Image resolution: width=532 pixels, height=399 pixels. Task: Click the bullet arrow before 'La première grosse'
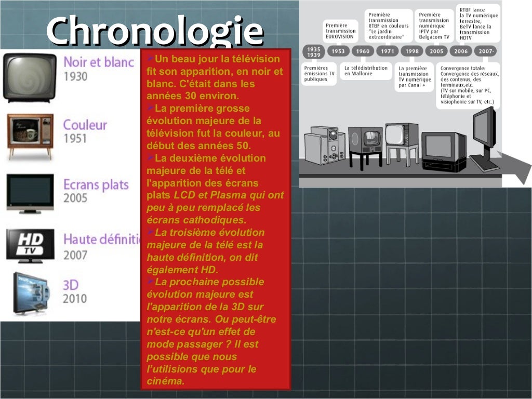tap(150, 108)
